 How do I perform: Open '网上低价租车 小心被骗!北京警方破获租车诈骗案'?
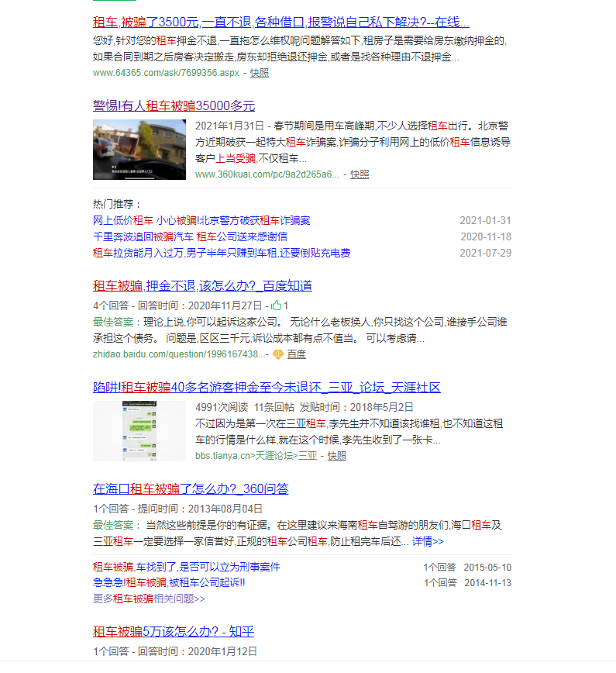201,221
